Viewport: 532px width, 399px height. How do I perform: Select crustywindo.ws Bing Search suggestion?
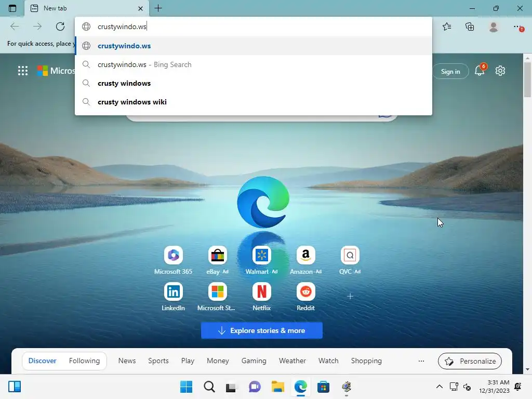pos(254,64)
